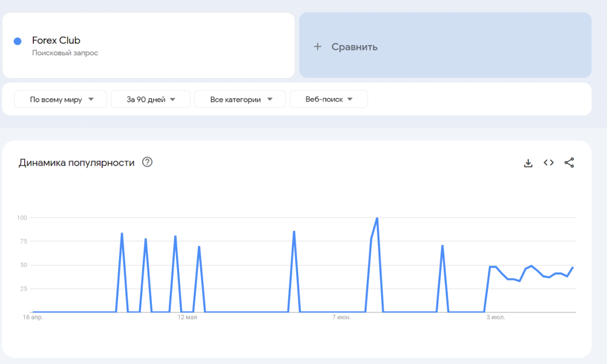Screen dimensions: 607x364
Task: Expand the Все категории dropdown
Action: [x=240, y=100]
